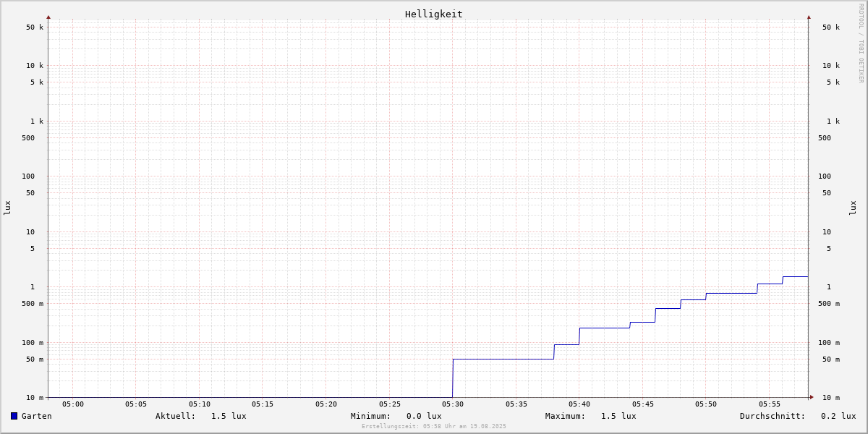Viewport: 868px width, 434px height.
Task: Click the 05:35 time axis label
Action: [516, 404]
